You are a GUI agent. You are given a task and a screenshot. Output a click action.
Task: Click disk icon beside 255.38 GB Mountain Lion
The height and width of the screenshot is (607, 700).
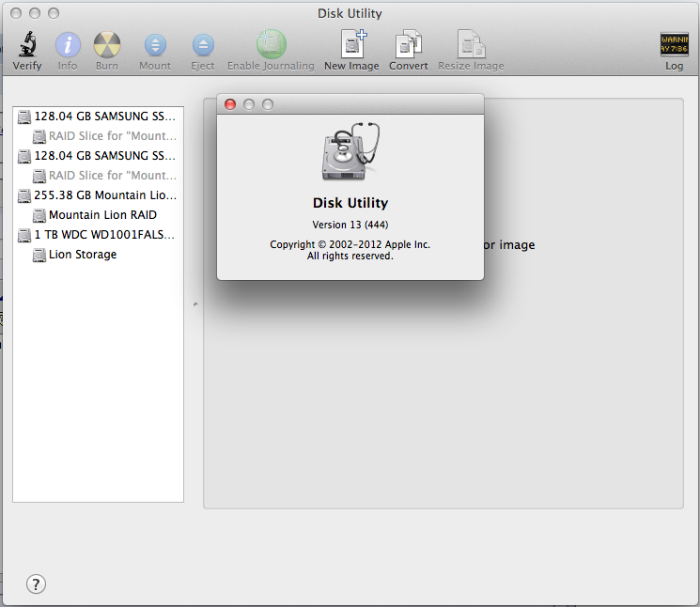click(x=24, y=195)
